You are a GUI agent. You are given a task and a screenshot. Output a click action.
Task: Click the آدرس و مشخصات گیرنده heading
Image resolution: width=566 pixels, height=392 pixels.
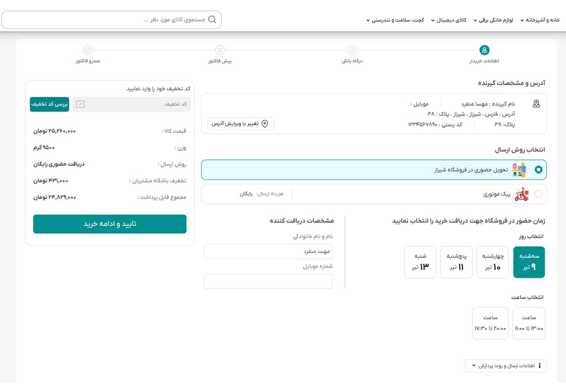512,83
